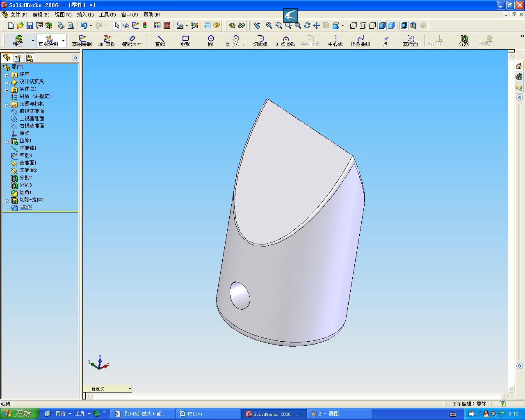
Task: Click the Print icon
Action: 61,25
